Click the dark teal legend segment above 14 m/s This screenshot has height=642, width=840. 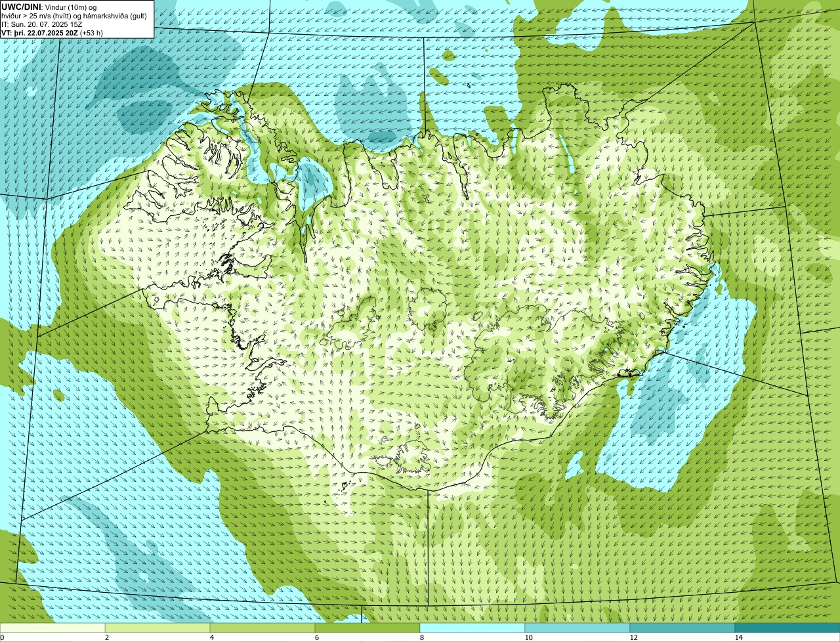787,628
